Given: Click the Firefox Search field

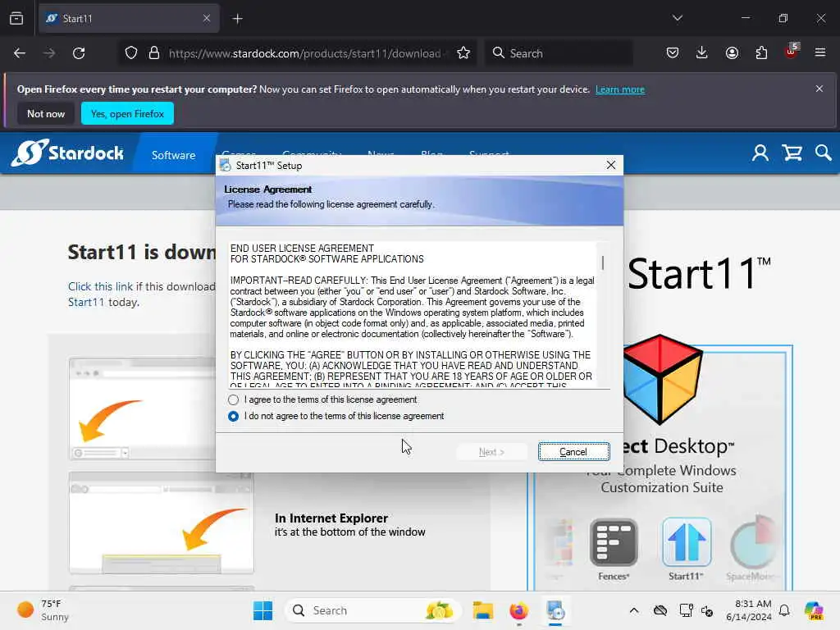Looking at the screenshot, I should 559,53.
